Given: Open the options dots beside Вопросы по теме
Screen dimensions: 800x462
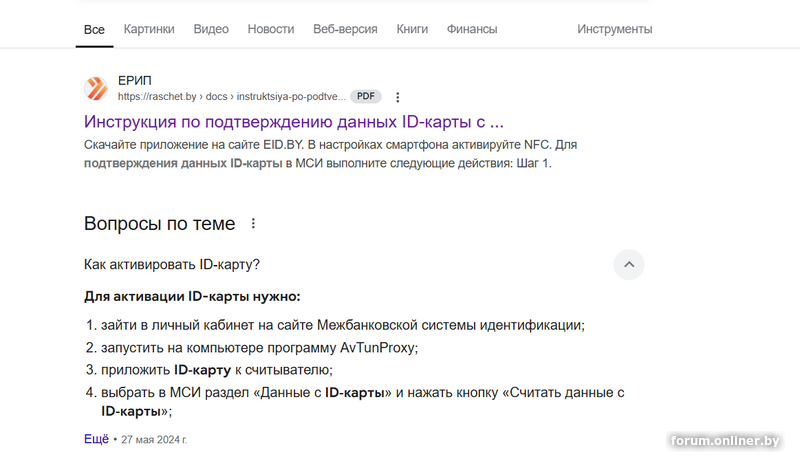Looking at the screenshot, I should (253, 223).
